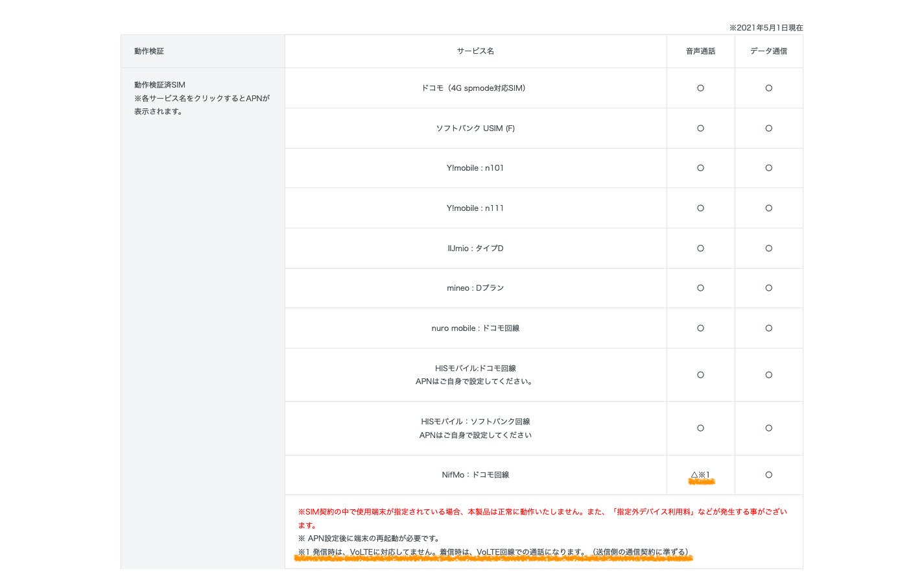This screenshot has height=584, width=924.
Task: Click the データ通信 column header
Action: pyautogui.click(x=768, y=51)
